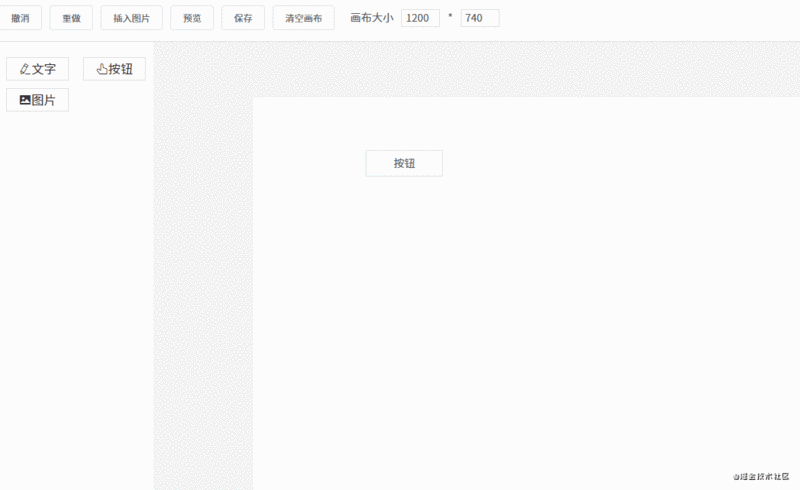This screenshot has height=490, width=800.
Task: Click the 撤消 (undo) button
Action: 20,18
